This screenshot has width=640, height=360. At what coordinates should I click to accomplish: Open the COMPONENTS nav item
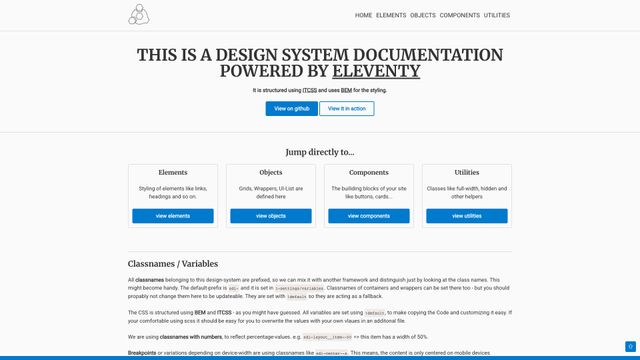pos(460,15)
